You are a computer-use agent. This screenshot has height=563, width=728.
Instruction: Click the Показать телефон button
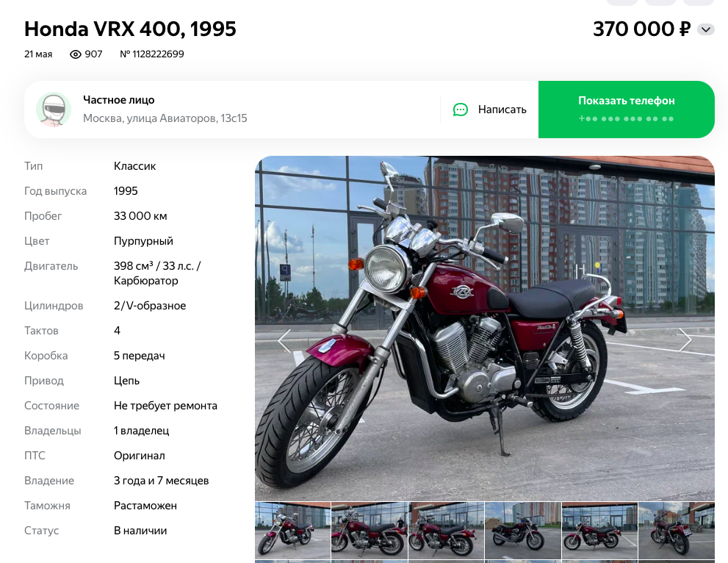(x=627, y=110)
